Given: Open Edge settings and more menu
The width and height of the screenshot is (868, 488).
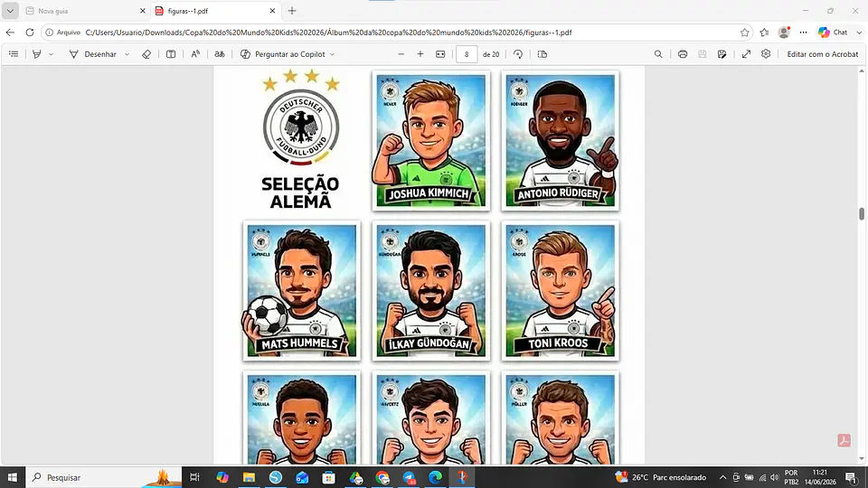Looking at the screenshot, I should 804,33.
